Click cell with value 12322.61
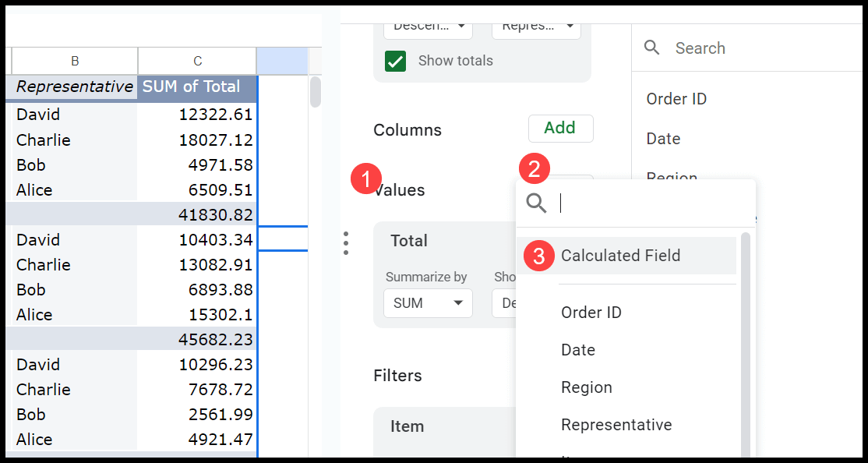The width and height of the screenshot is (868, 463). point(198,115)
